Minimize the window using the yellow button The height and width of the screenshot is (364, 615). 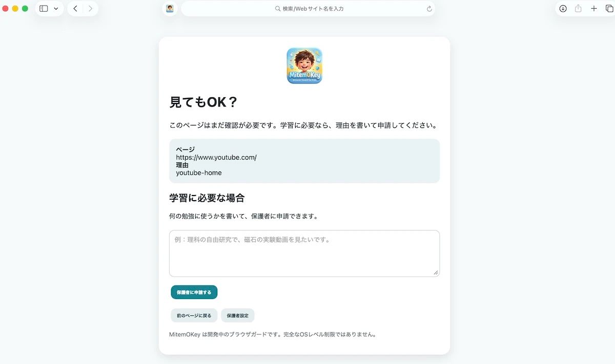[x=15, y=9]
